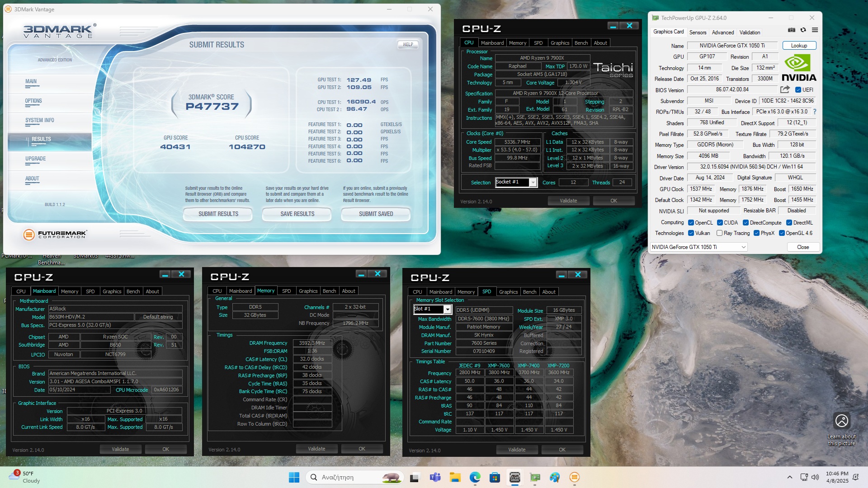Toggle the OpenCL checkbox
Screen dimensions: 868x488
tap(691, 223)
